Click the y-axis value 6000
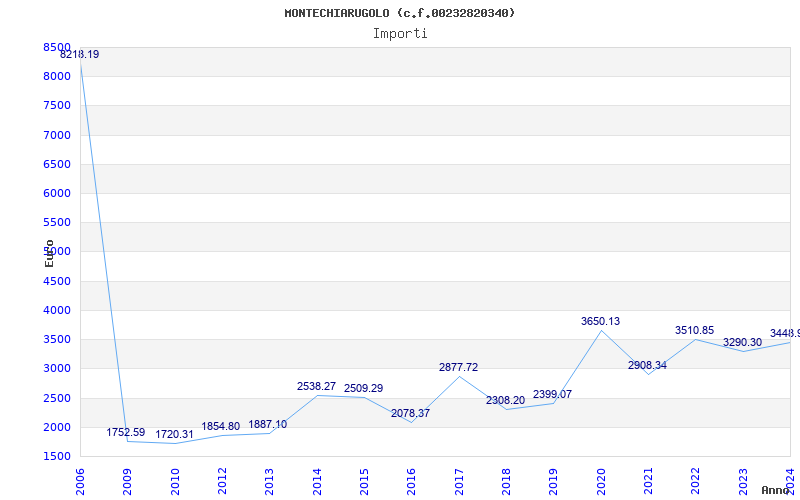Screen dimensions: 800x500 click(x=57, y=193)
